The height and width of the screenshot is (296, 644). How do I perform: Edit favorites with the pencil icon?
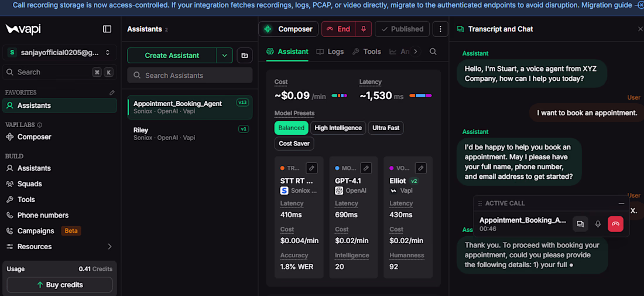112,93
